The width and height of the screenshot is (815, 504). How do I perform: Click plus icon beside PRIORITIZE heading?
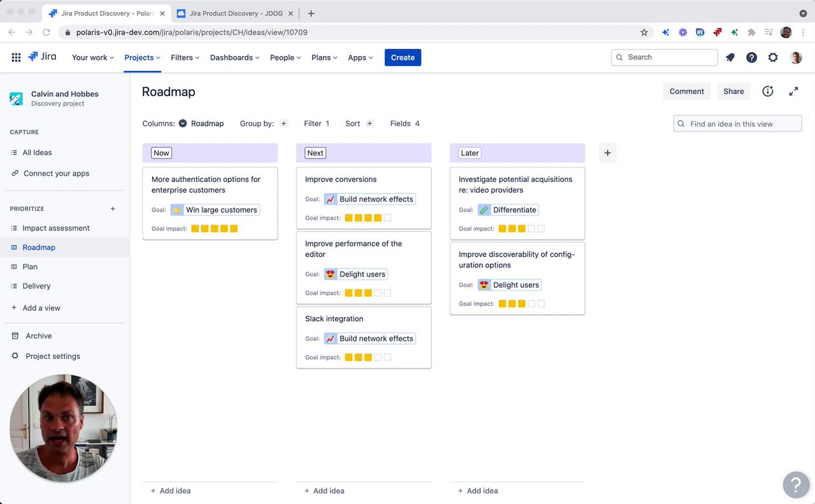pos(113,209)
